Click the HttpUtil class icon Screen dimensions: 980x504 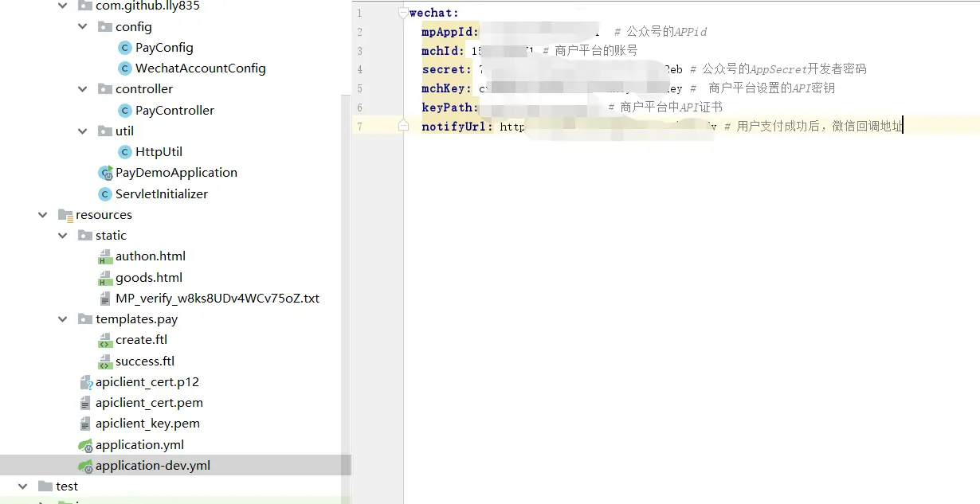coord(124,152)
